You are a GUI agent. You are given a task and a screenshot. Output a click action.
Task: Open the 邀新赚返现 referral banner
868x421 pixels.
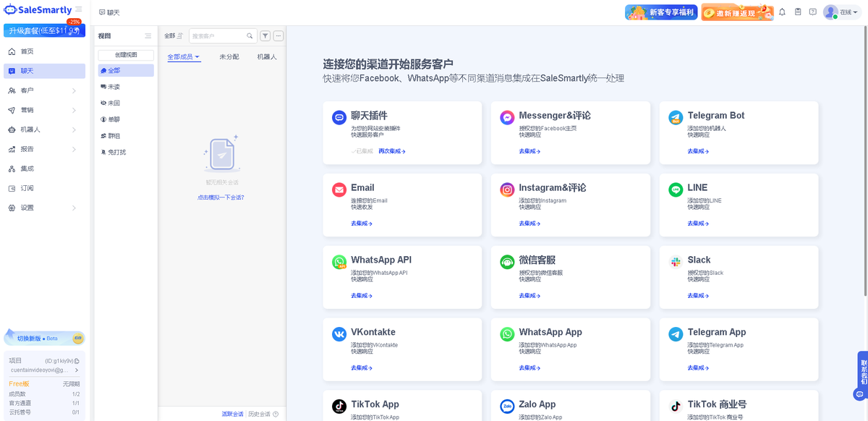737,12
